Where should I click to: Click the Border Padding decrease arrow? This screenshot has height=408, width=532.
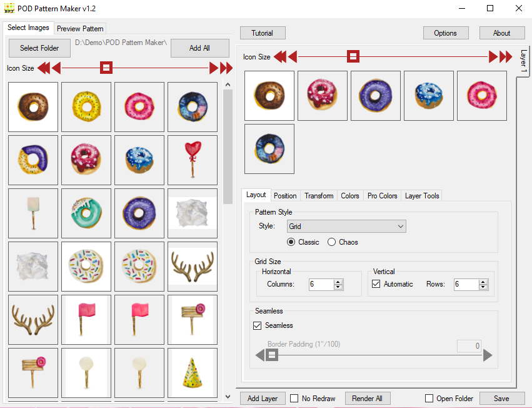coord(260,355)
